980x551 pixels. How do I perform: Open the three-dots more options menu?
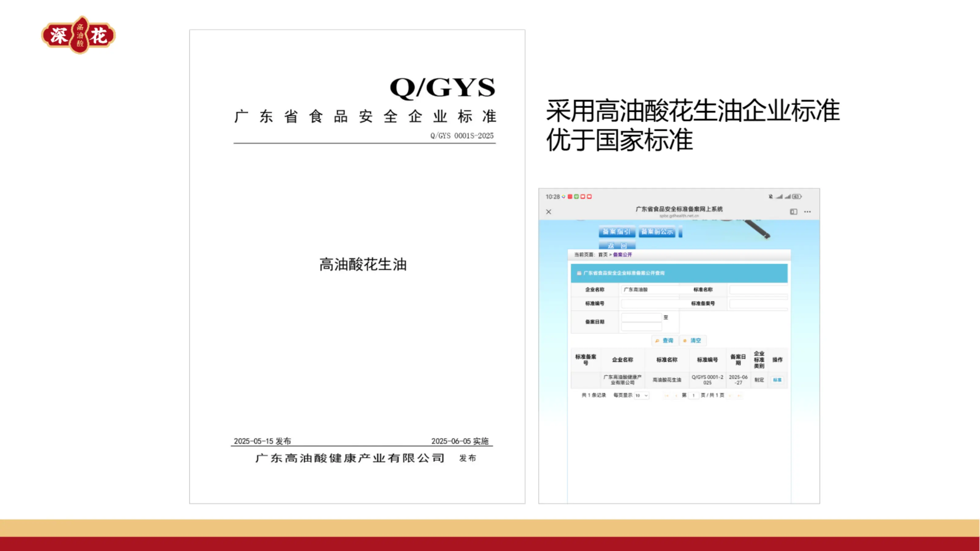(x=807, y=212)
